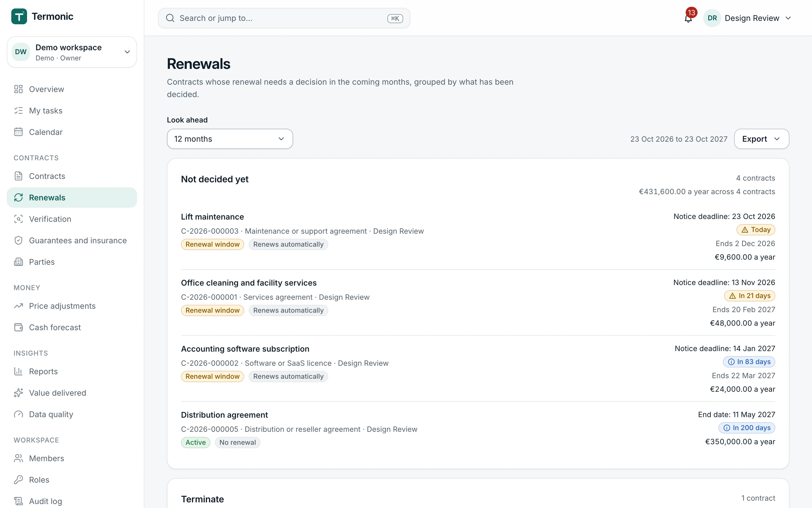Open Accounting software subscription contract

[245, 349]
